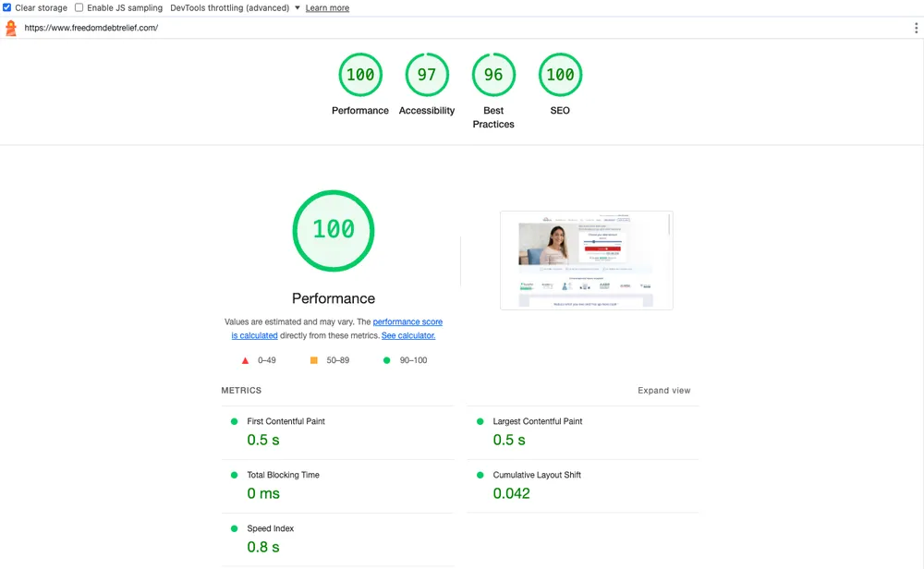The width and height of the screenshot is (924, 569).
Task: Click the green dot beside First Contentful Paint
Action: pos(234,421)
